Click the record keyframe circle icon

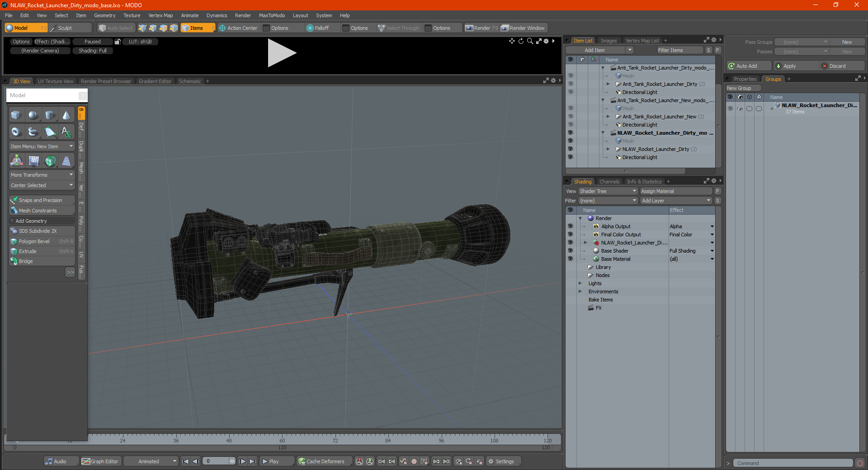coord(414,461)
